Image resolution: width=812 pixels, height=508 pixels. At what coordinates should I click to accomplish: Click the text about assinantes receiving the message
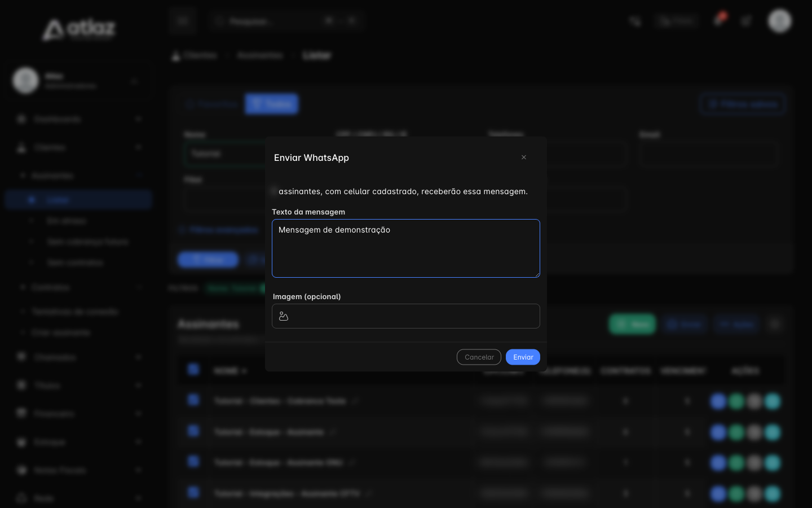coord(403,191)
